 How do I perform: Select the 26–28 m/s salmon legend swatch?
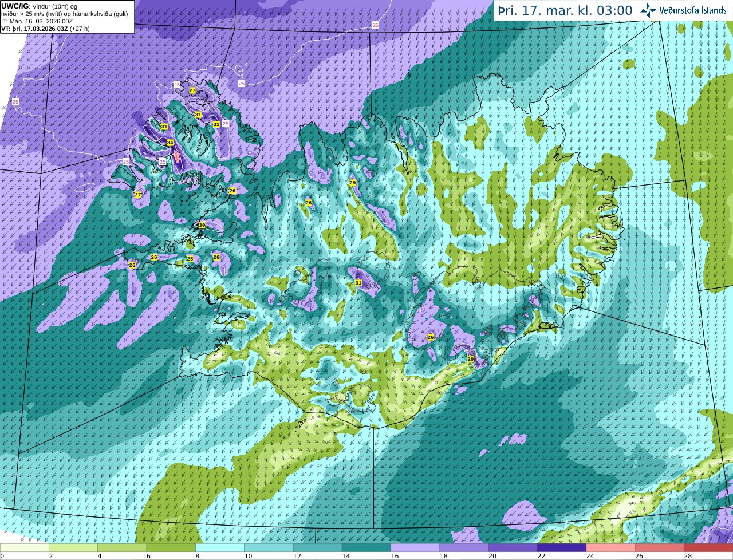[x=660, y=548]
